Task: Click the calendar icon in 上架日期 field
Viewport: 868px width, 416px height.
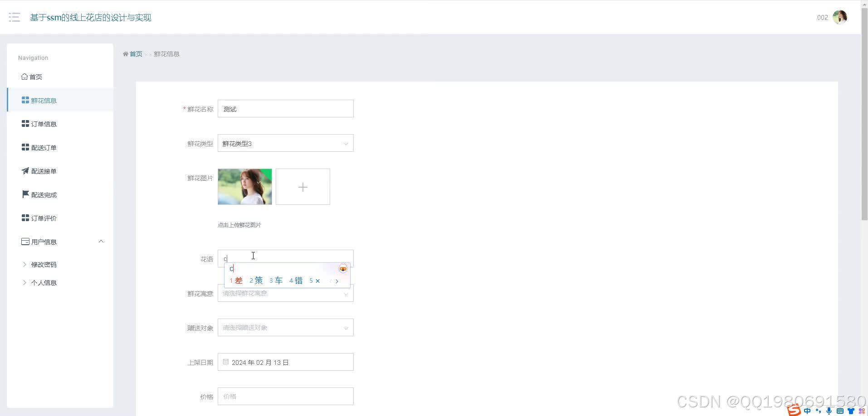Action: click(x=226, y=362)
